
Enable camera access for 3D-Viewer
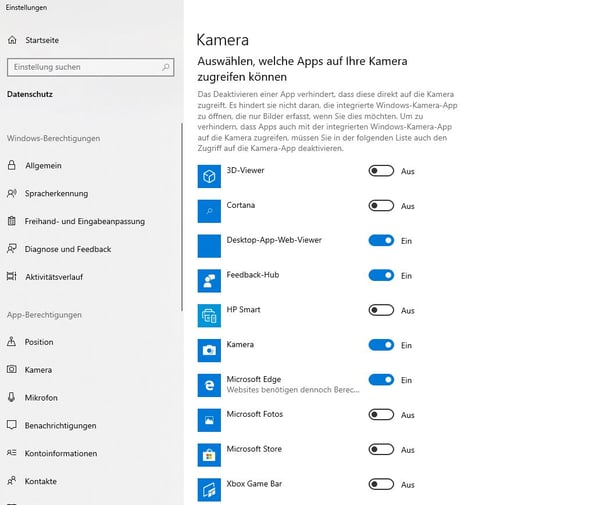(x=381, y=171)
